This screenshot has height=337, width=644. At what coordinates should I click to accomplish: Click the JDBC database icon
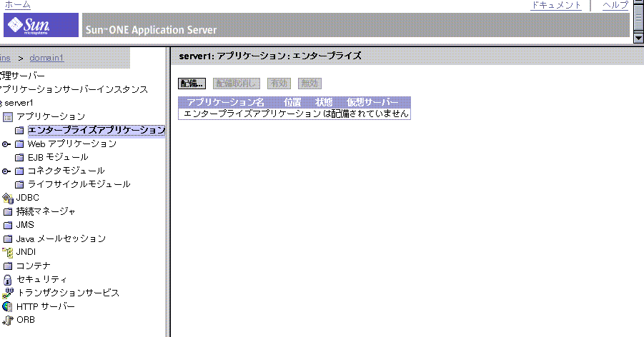click(8, 198)
